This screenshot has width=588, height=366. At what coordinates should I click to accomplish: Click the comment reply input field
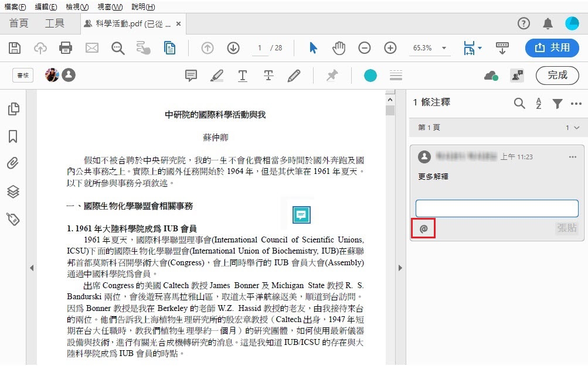(x=496, y=208)
